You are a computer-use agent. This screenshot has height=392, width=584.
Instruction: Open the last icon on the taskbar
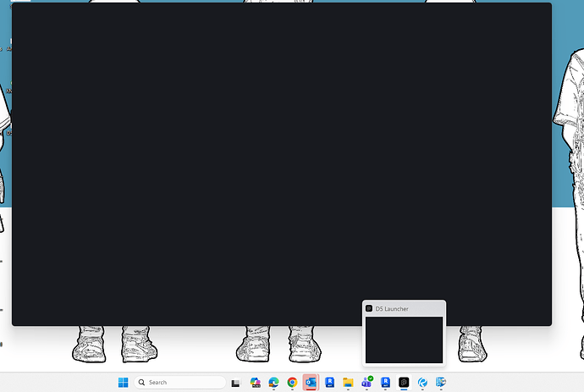441,383
